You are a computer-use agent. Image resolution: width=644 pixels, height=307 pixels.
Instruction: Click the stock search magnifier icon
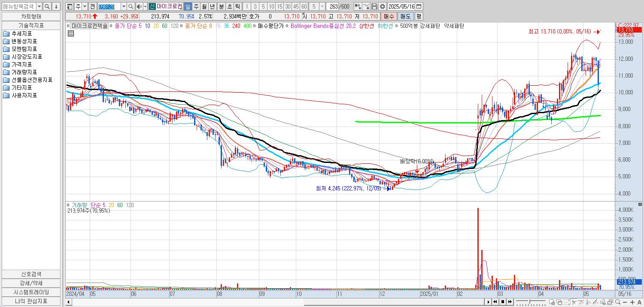point(131,6)
